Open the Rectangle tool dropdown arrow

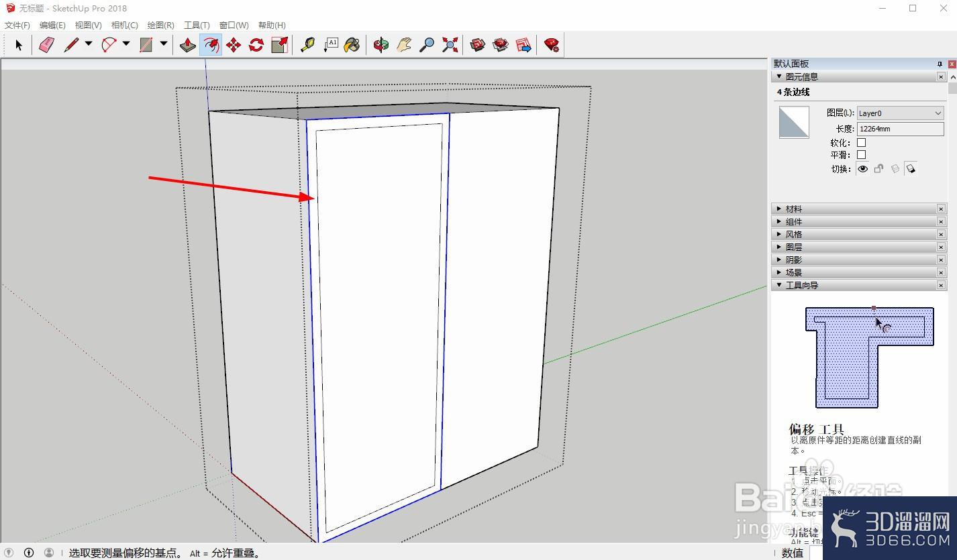click(x=164, y=44)
